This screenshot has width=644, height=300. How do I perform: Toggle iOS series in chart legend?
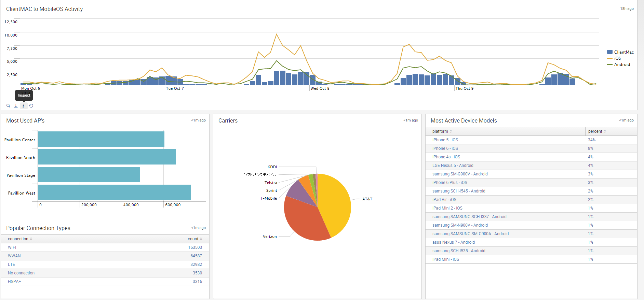pos(614,58)
